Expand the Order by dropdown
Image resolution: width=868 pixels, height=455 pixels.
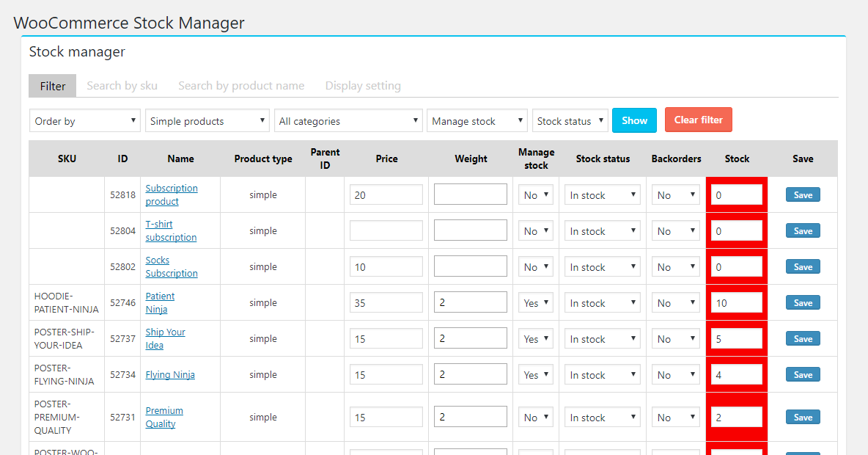click(x=85, y=121)
